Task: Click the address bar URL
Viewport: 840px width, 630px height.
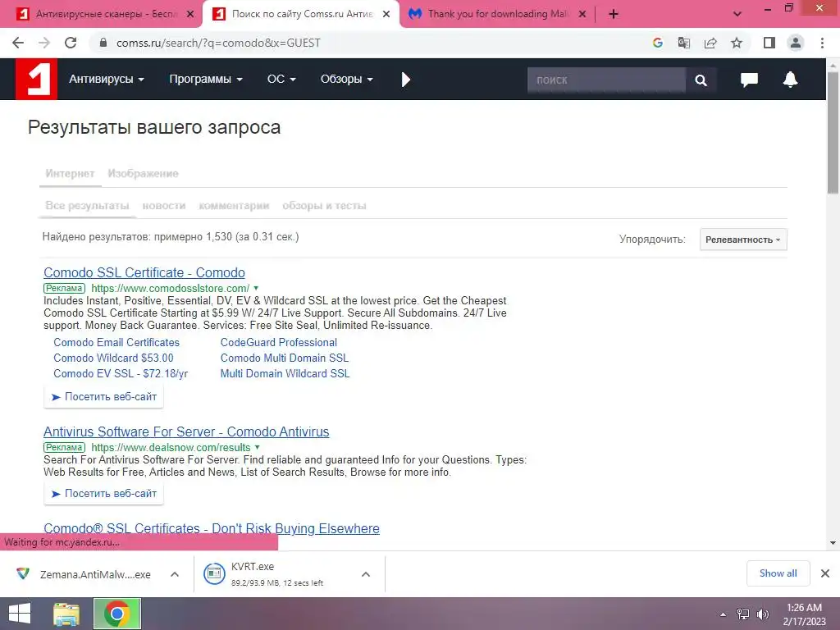Action: [218, 43]
